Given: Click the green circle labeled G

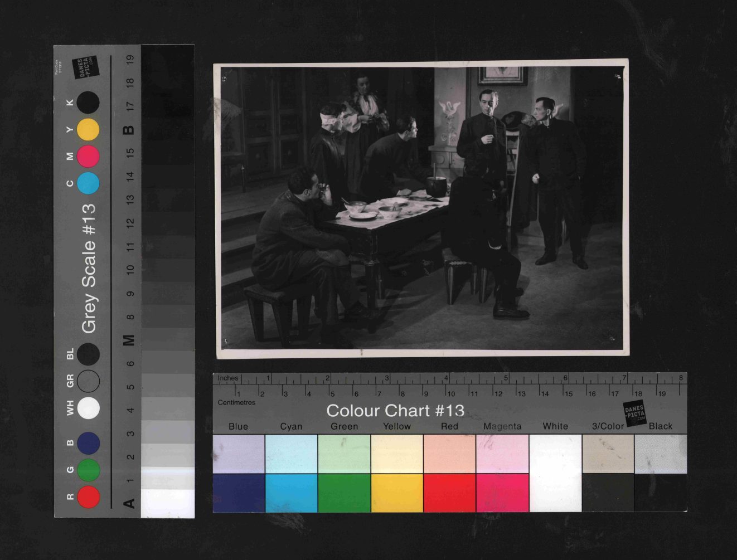Looking at the screenshot, I should (x=88, y=470).
